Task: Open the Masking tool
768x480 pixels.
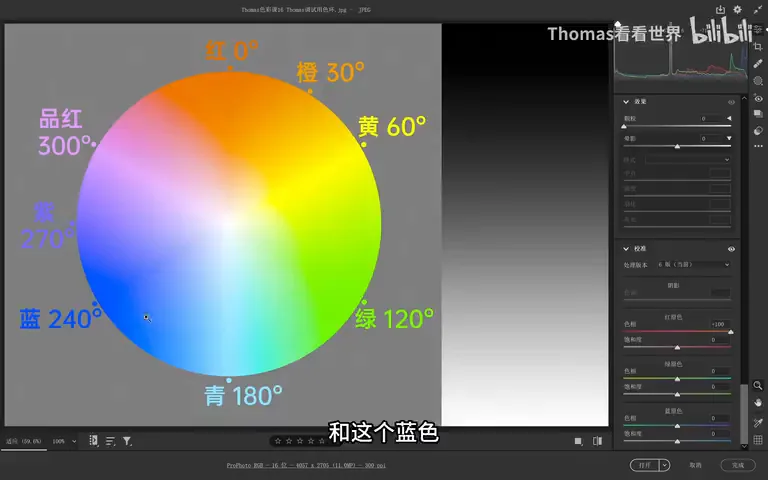Action: point(758,81)
